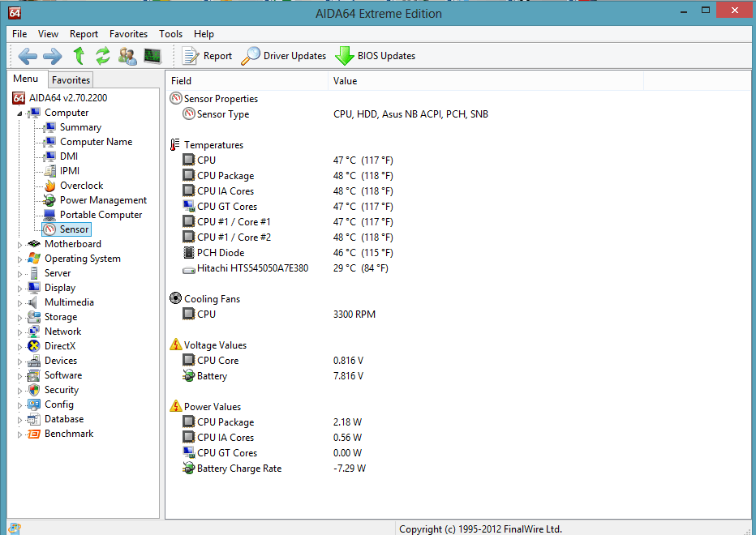Select Overclock in the tree
The image size is (756, 535).
tap(81, 186)
